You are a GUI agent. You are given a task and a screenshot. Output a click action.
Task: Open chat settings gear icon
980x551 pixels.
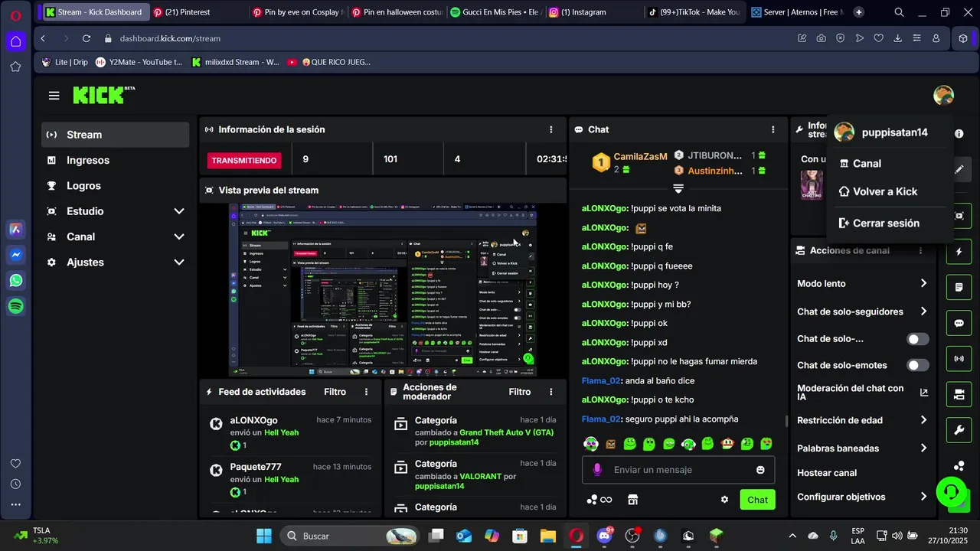point(724,500)
